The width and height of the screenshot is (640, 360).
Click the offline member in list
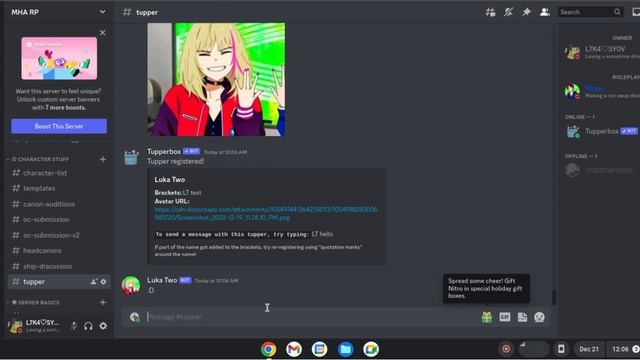[x=601, y=170]
